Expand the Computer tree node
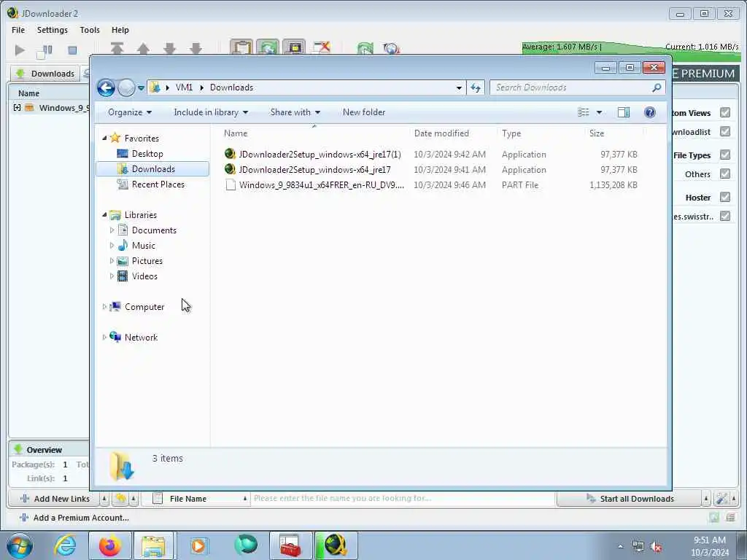747x560 pixels. click(104, 307)
